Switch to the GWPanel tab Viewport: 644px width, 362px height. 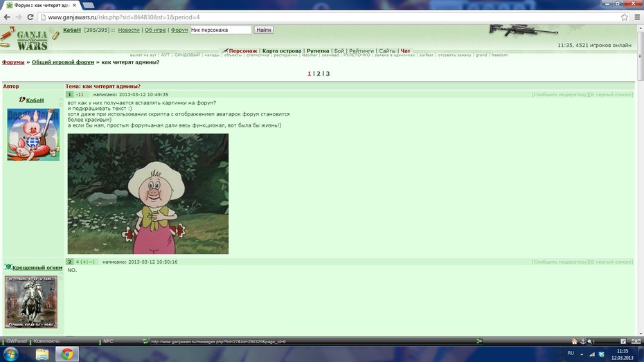pos(17,341)
